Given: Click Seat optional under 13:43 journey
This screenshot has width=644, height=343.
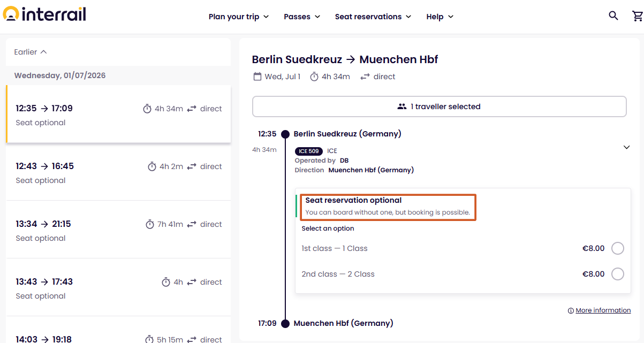Looking at the screenshot, I should (41, 296).
